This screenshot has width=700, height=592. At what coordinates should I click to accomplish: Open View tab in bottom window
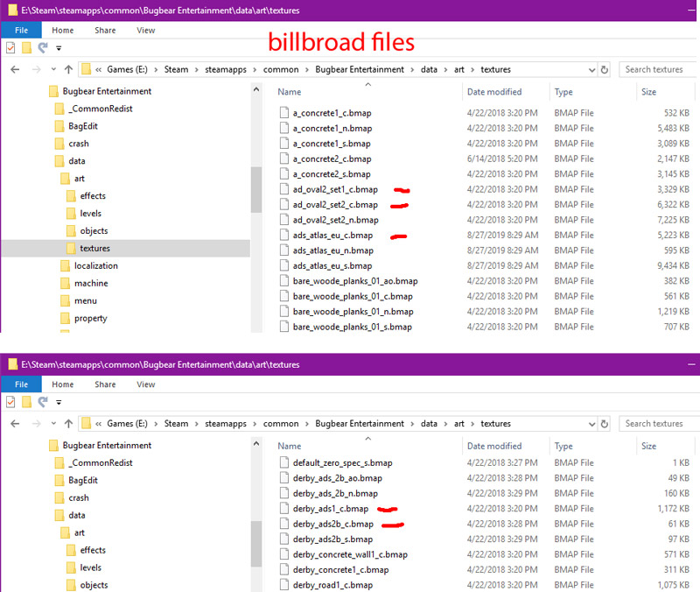[145, 384]
